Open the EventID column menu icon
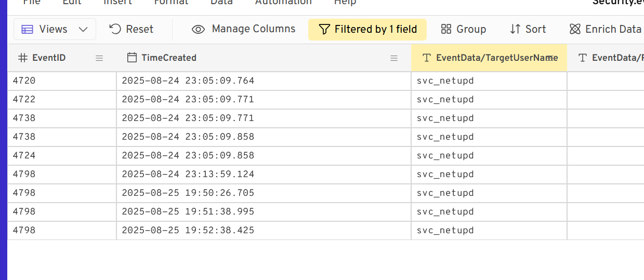This screenshot has width=644, height=280. 99,58
